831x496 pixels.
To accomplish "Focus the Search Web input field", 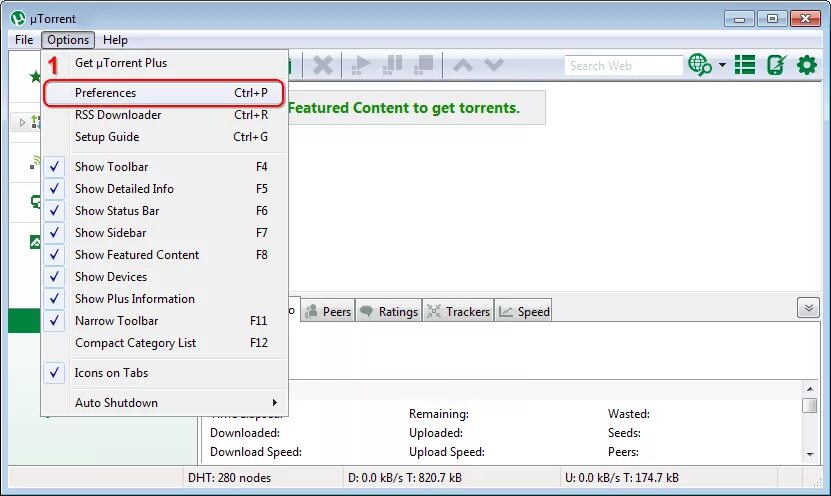I will click(623, 66).
